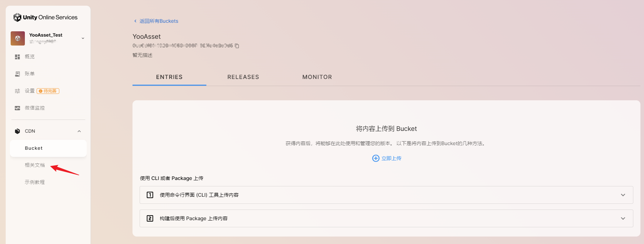This screenshot has width=644, height=244.
Task: Expand 构建后使用 Package 上传内容 row
Action: (386, 218)
